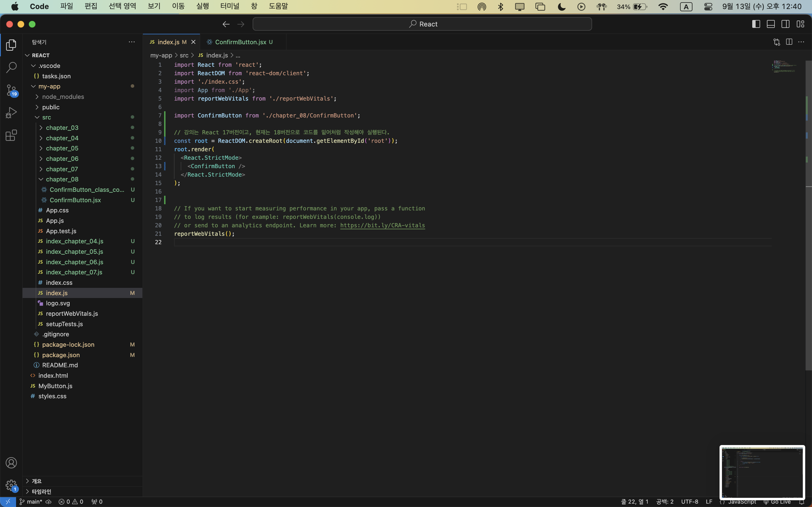Screen dimensions: 812x507
Task: Open the Search view in activity bar
Action: (x=11, y=67)
